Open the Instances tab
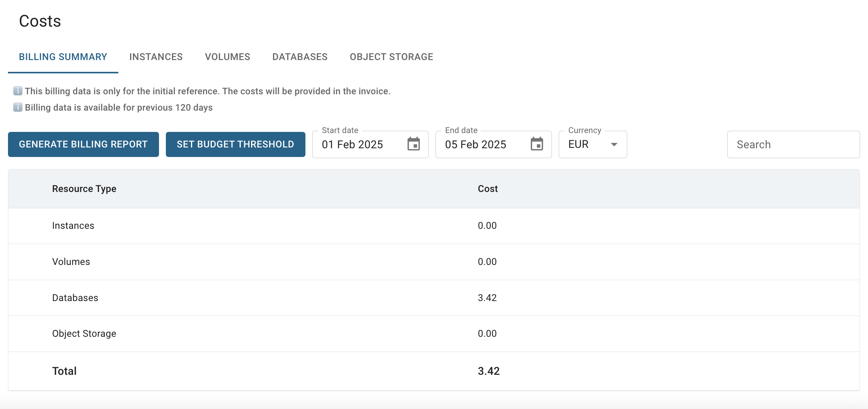The width and height of the screenshot is (868, 409). coord(156,57)
